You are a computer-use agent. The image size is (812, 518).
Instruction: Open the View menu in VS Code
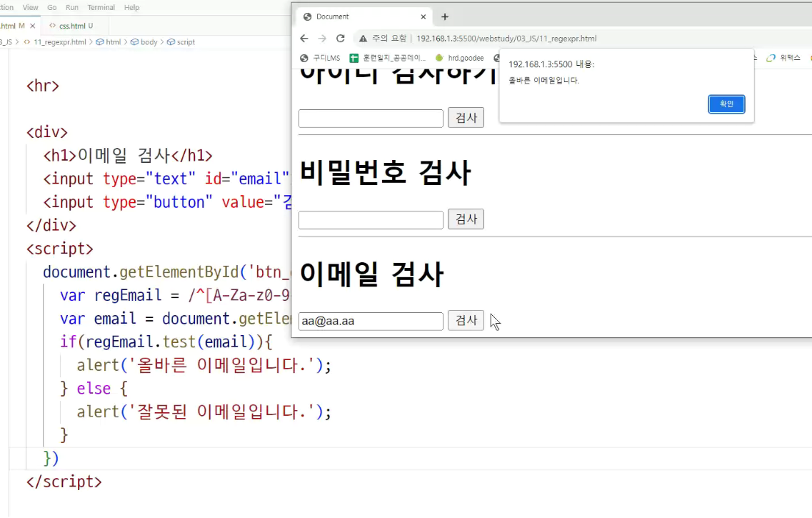[x=30, y=7]
